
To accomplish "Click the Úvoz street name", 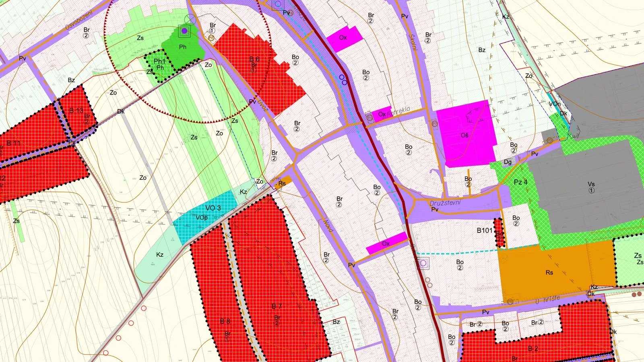I will pos(262,105).
